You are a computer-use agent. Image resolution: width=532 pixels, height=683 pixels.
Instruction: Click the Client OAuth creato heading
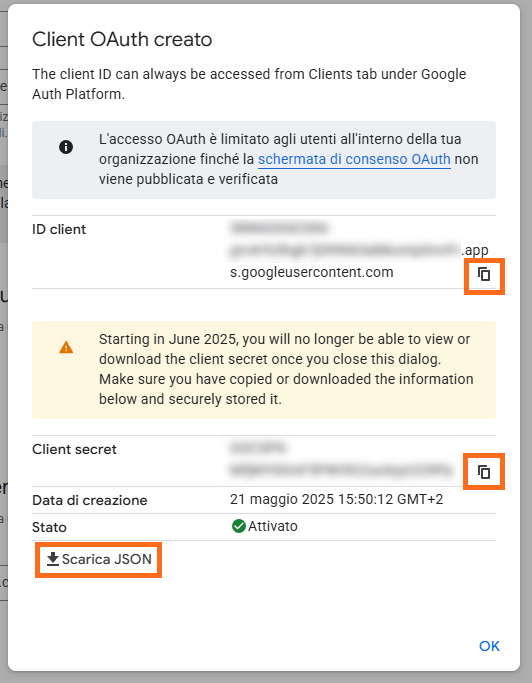[122, 40]
